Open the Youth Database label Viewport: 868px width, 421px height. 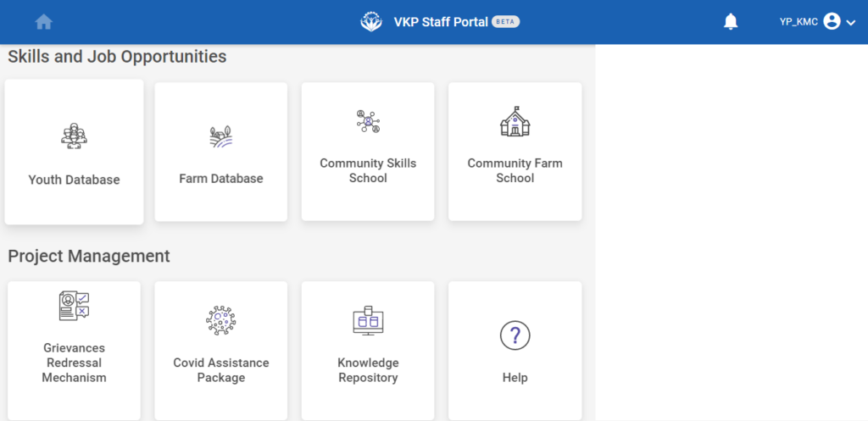tap(74, 180)
